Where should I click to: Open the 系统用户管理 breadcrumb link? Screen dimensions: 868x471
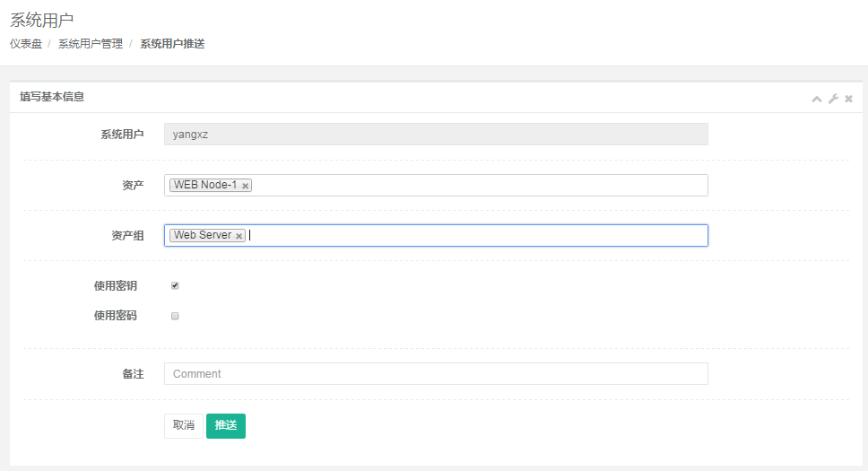tap(91, 44)
